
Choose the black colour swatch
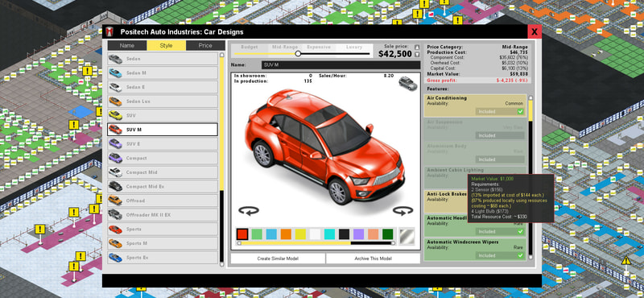click(345, 234)
